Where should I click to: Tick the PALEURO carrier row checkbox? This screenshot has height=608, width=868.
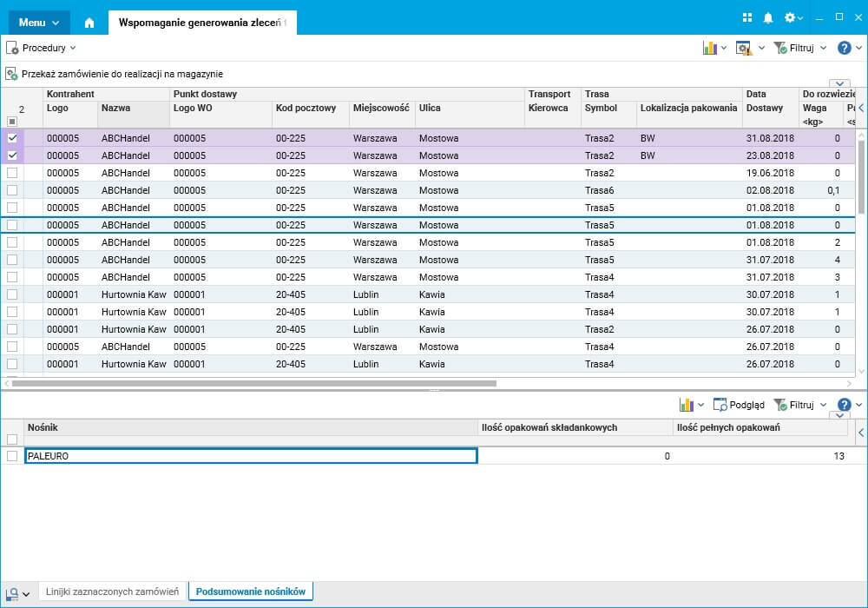click(x=12, y=456)
